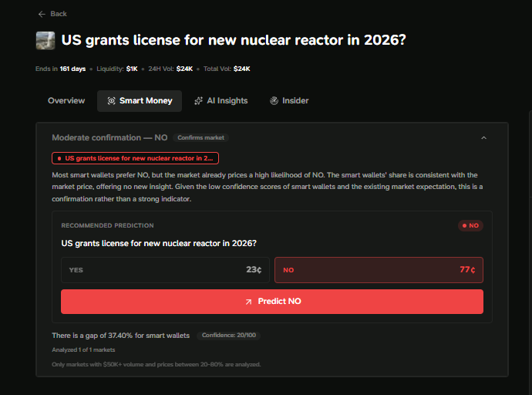Viewport: 532px width, 395px height.
Task: Click the arrow icon in Predict NO
Action: [x=249, y=302]
